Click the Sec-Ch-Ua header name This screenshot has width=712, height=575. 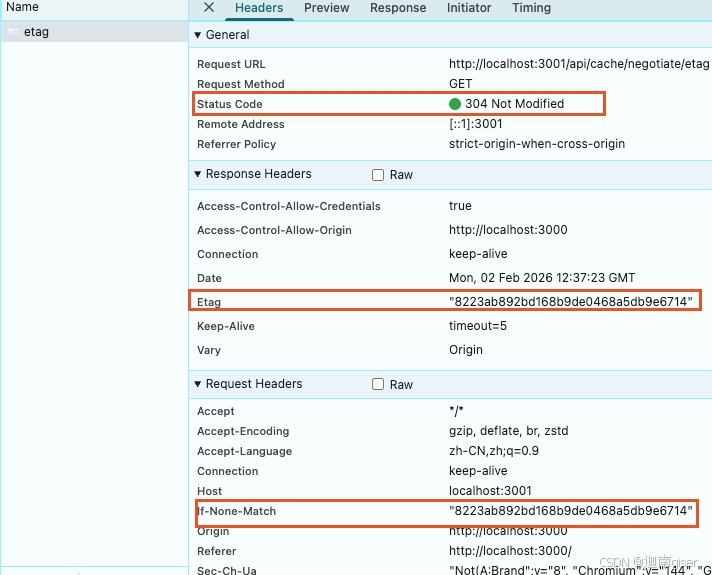pyautogui.click(x=227, y=570)
